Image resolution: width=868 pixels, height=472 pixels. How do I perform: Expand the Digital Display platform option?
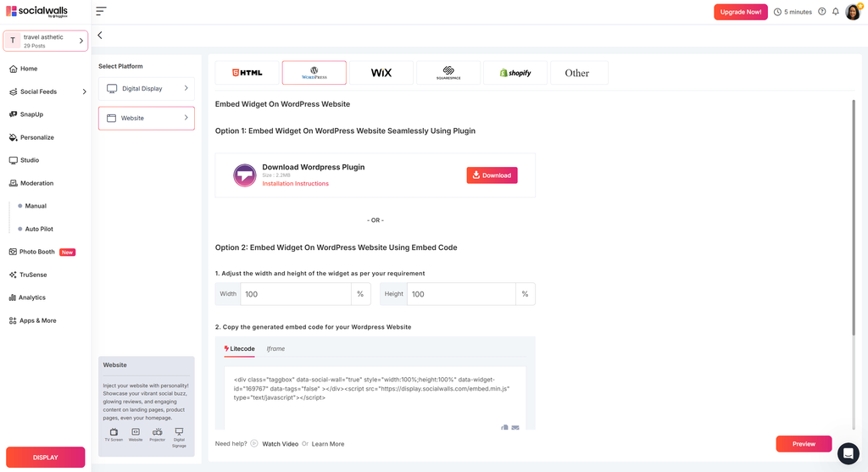(146, 88)
